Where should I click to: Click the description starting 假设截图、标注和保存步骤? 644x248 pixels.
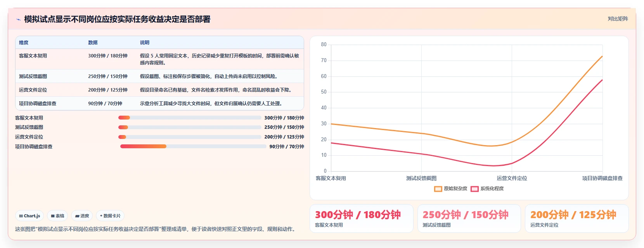point(209,76)
